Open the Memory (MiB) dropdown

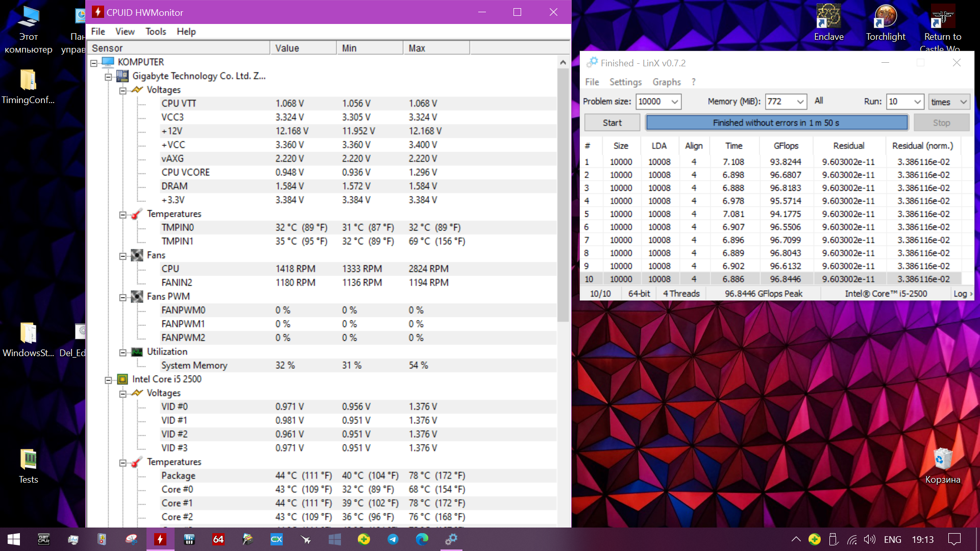800,102
